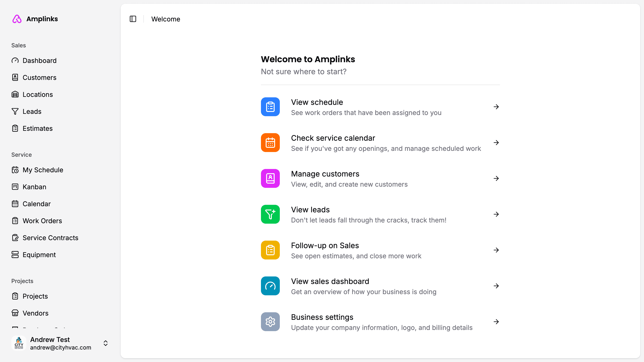Viewport: 644px width, 362px height.
Task: Open Customers in the sidebar
Action: (x=39, y=78)
